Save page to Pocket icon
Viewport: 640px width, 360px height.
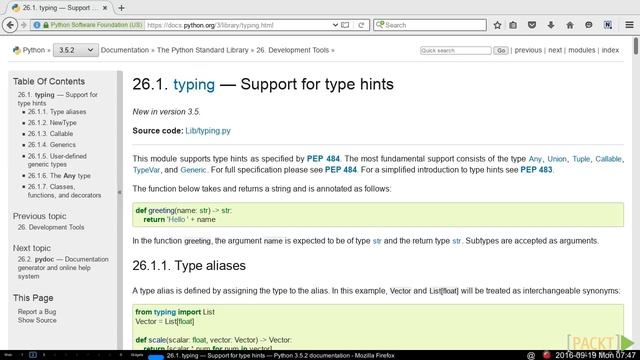pyautogui.click(x=532, y=25)
